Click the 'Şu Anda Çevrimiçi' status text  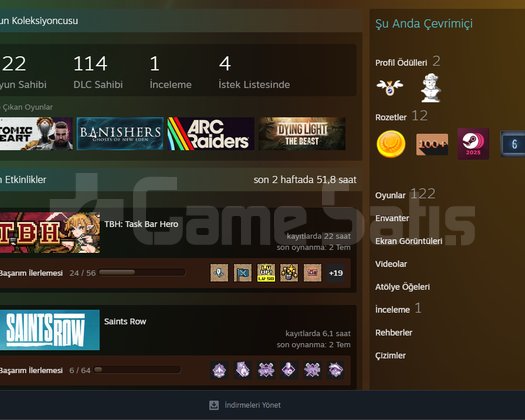click(x=424, y=24)
